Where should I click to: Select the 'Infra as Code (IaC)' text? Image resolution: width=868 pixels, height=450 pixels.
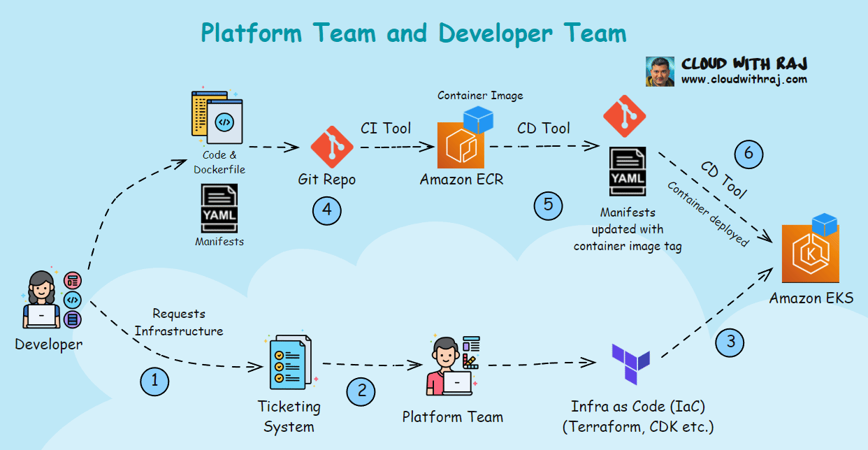(637, 407)
